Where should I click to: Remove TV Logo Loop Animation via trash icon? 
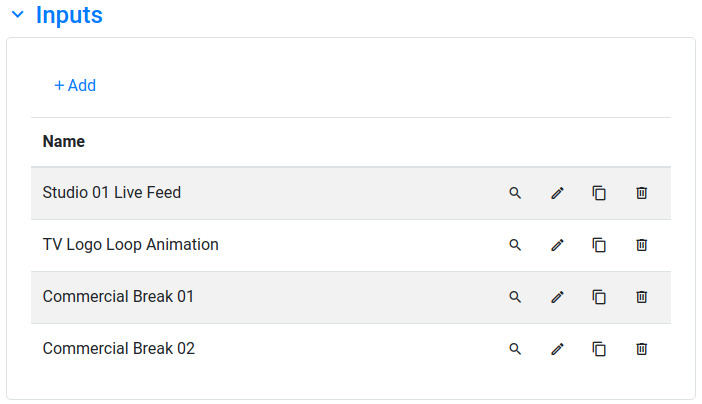[x=642, y=245]
